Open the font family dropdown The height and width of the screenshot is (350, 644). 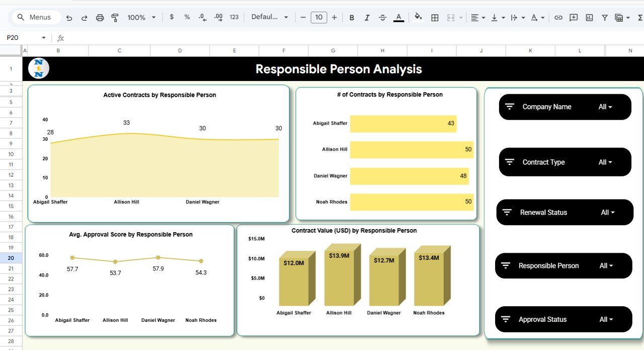tap(269, 17)
